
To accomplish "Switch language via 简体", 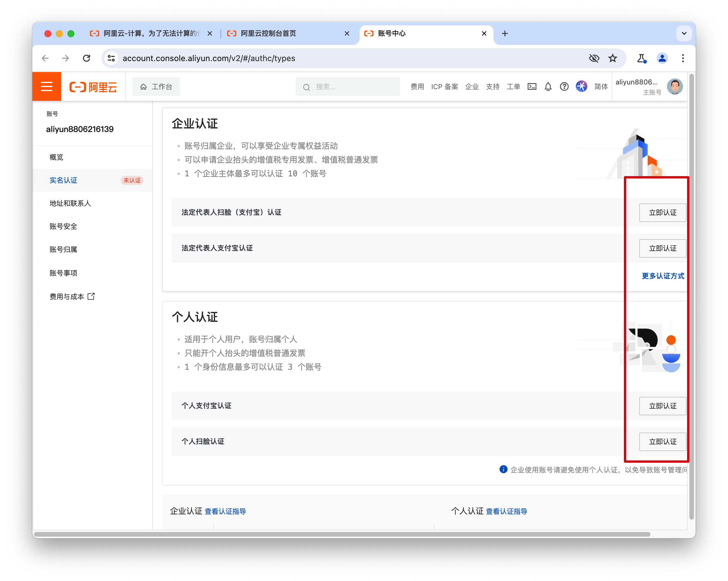I will pyautogui.click(x=601, y=87).
